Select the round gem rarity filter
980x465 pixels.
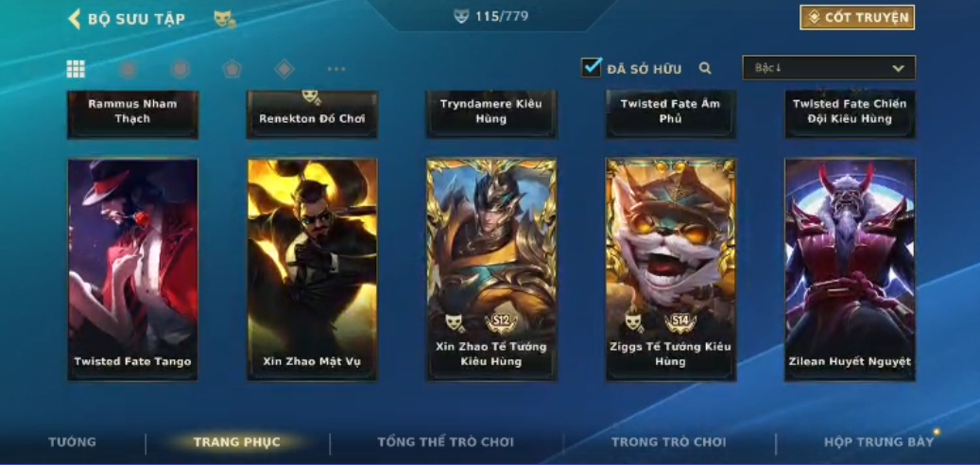pyautogui.click(x=129, y=69)
